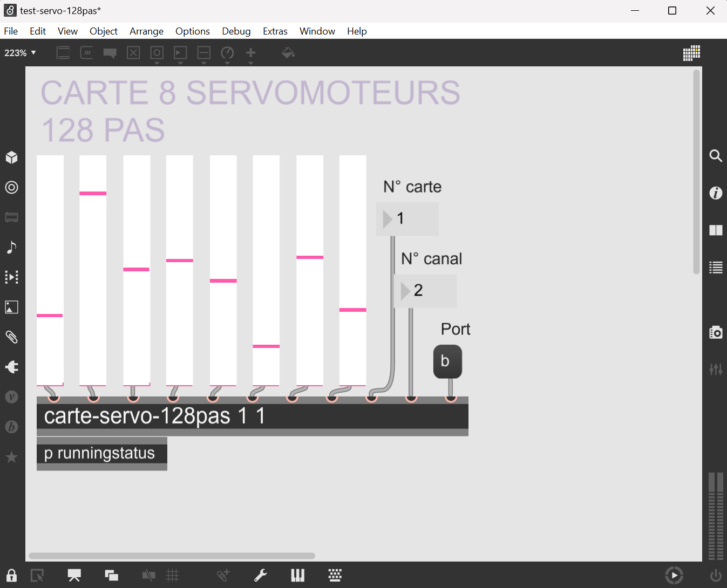Open the Reference book panel
This screenshot has width=727, height=588.
tap(716, 230)
